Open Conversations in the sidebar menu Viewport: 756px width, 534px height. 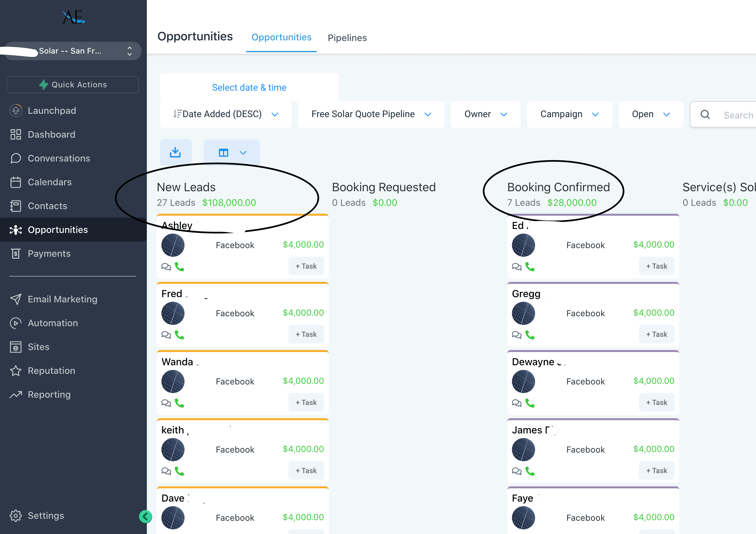(59, 158)
